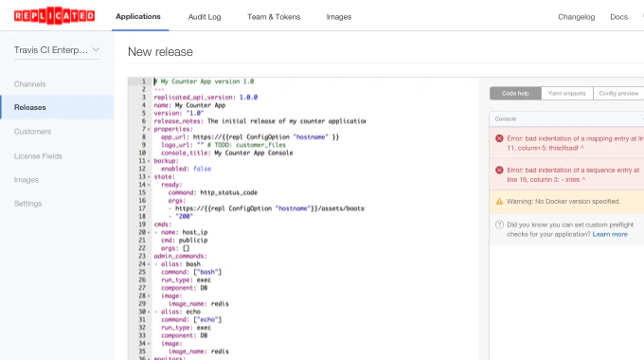Switch to the Code help tab
Viewport: 644px width, 360px height.
[x=515, y=93]
